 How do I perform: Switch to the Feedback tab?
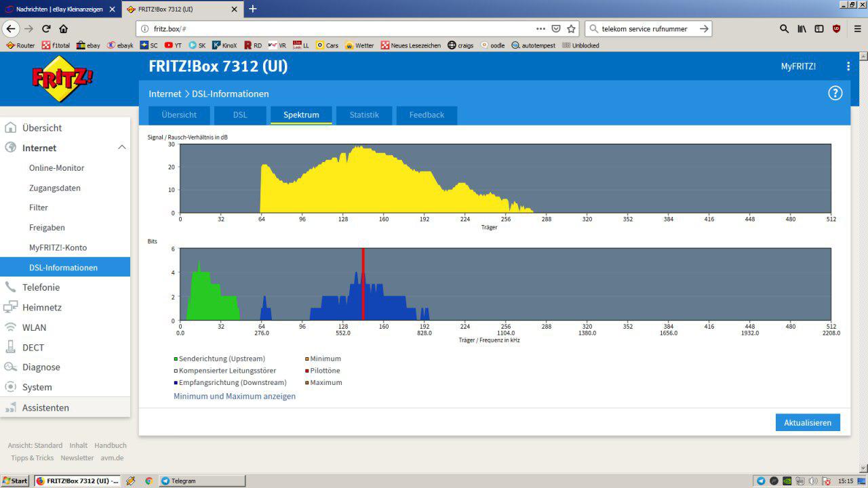pyautogui.click(x=427, y=115)
